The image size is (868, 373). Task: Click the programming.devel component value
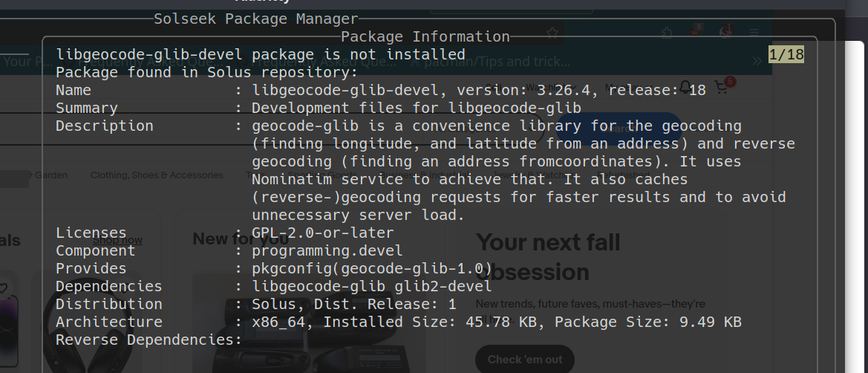click(x=327, y=250)
